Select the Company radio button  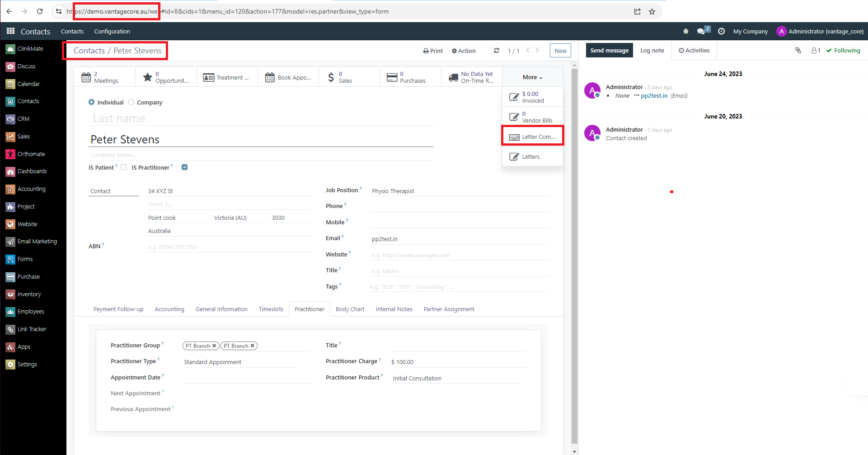click(x=131, y=102)
